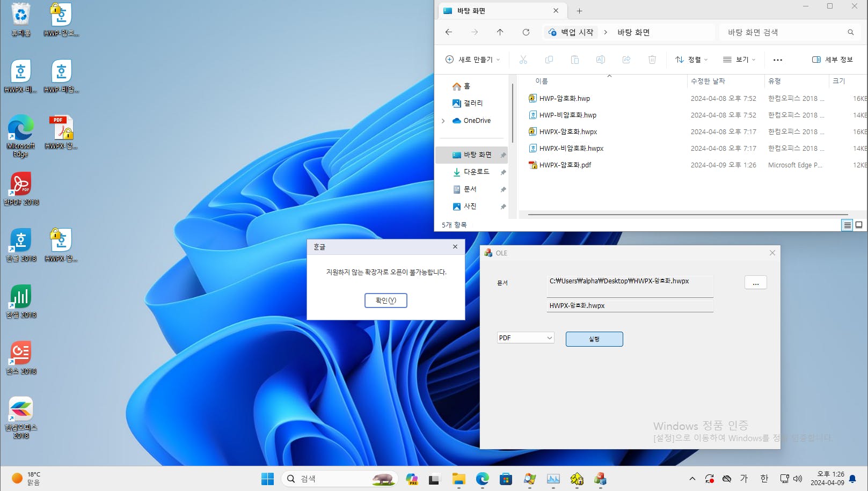868x491 pixels.
Task: Click the Paste icon in Explorer toolbar
Action: point(575,60)
